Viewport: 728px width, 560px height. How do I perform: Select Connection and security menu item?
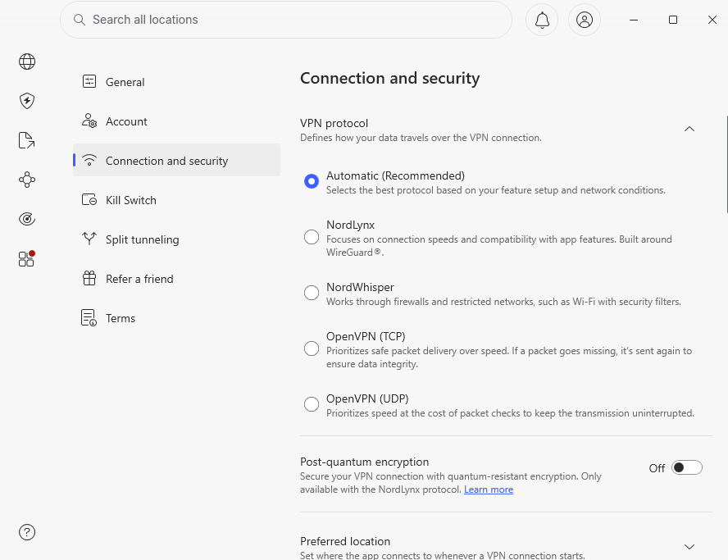176,160
